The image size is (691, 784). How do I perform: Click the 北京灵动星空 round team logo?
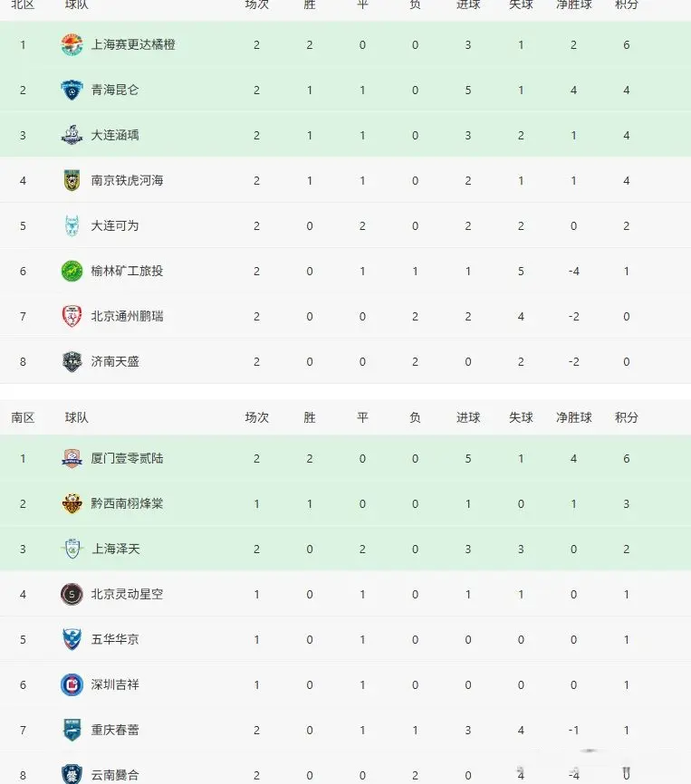[72, 594]
